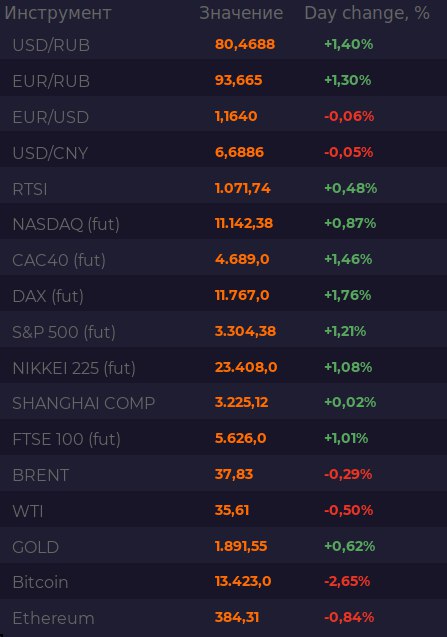Click the CAC40 (fut) label
The height and width of the screenshot is (637, 447).
click(59, 260)
